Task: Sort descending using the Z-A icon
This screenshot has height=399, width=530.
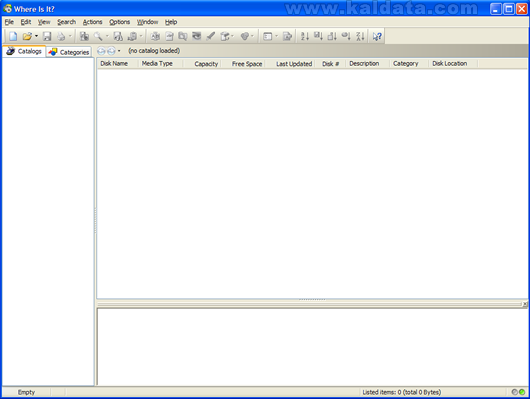Action: click(360, 36)
